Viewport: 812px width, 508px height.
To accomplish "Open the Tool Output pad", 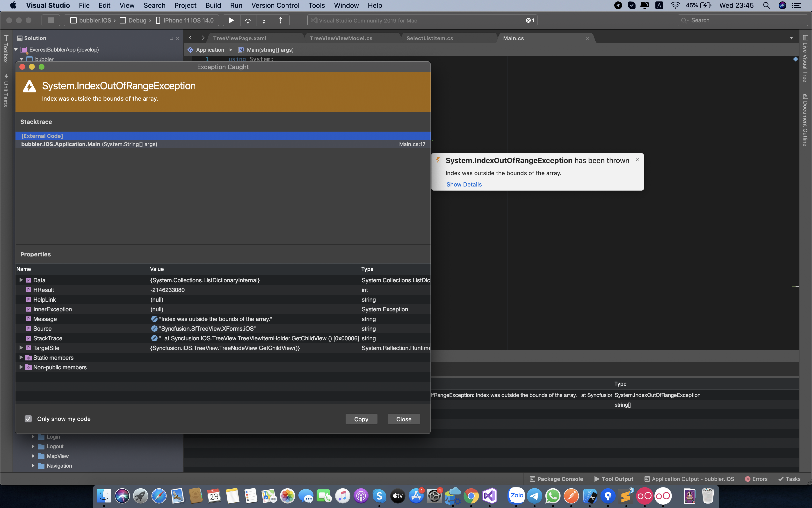I will (x=614, y=479).
